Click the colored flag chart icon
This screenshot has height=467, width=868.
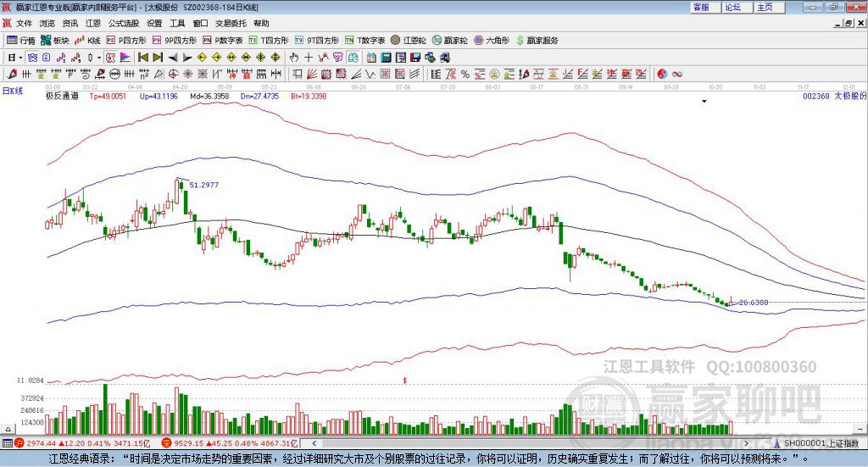coord(125,58)
